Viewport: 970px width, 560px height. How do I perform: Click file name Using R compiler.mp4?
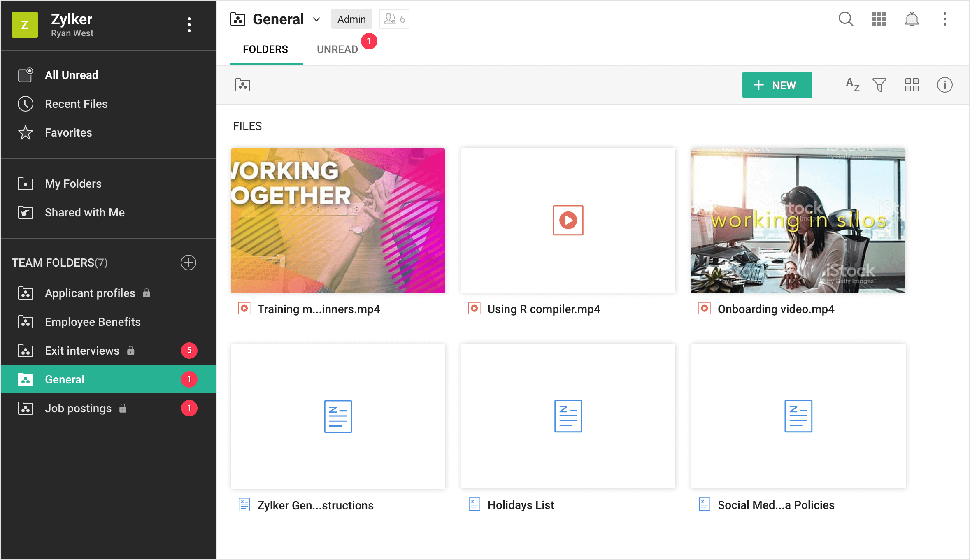coord(544,309)
